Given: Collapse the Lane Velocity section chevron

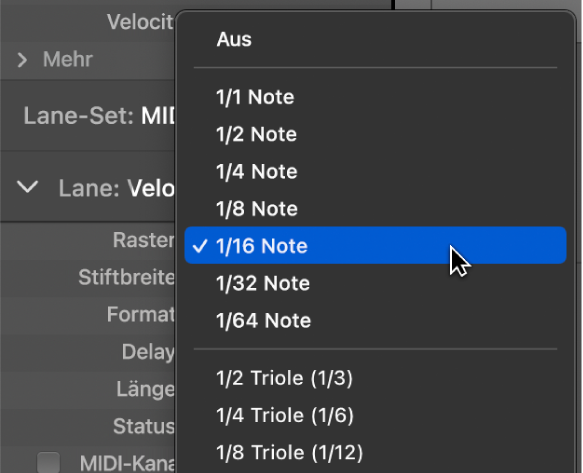Looking at the screenshot, I should 28,187.
